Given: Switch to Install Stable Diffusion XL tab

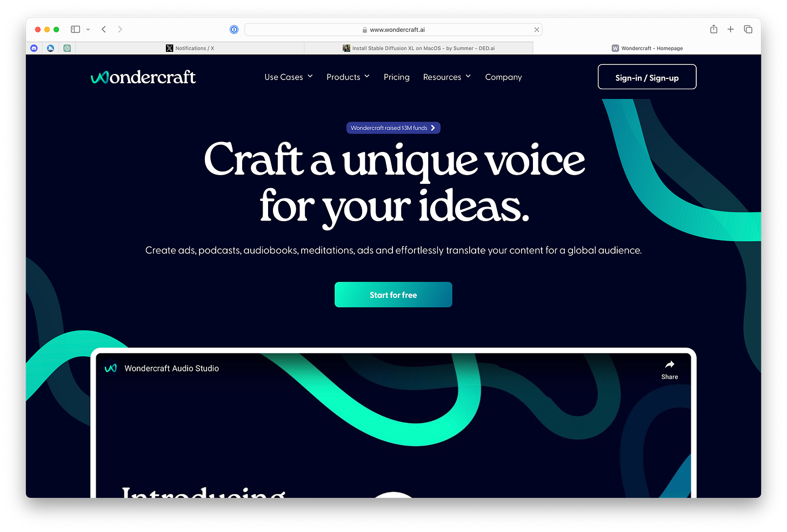Looking at the screenshot, I should pyautogui.click(x=419, y=48).
